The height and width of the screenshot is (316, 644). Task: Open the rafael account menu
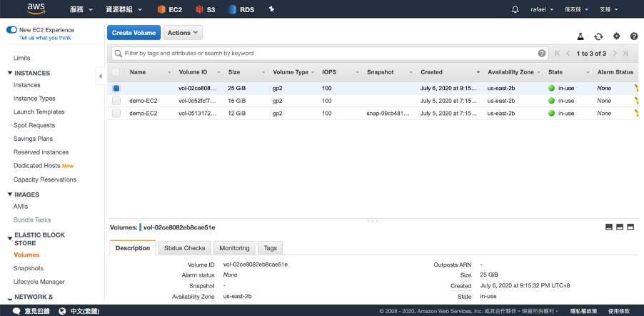(x=542, y=9)
